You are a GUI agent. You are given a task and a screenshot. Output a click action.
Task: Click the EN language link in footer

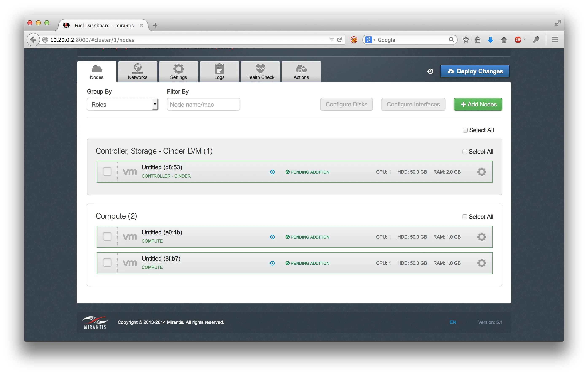(x=453, y=322)
